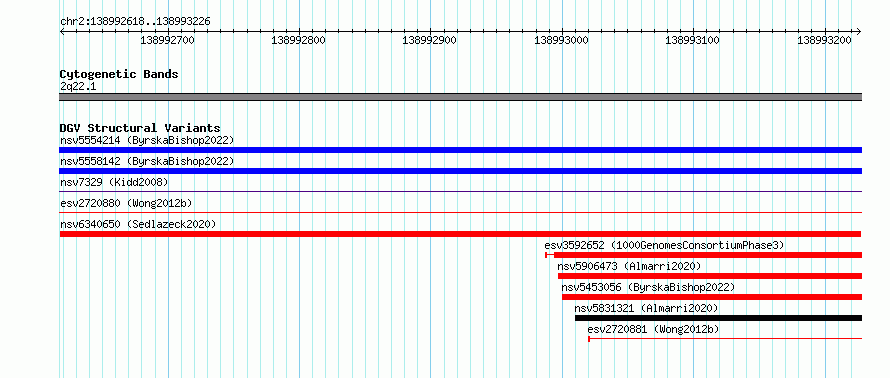Open variant nsv5831321 (Almarri2020) label
Screen dimensions: 890x378
coord(646,308)
